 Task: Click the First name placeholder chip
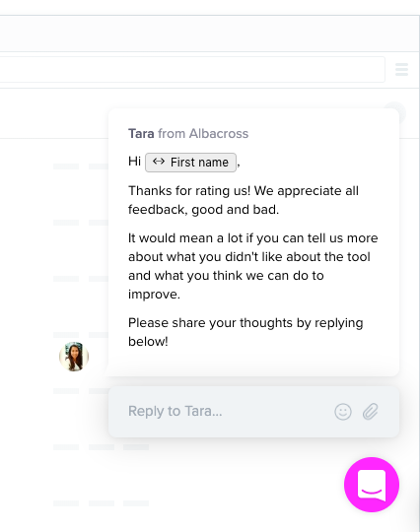click(190, 163)
